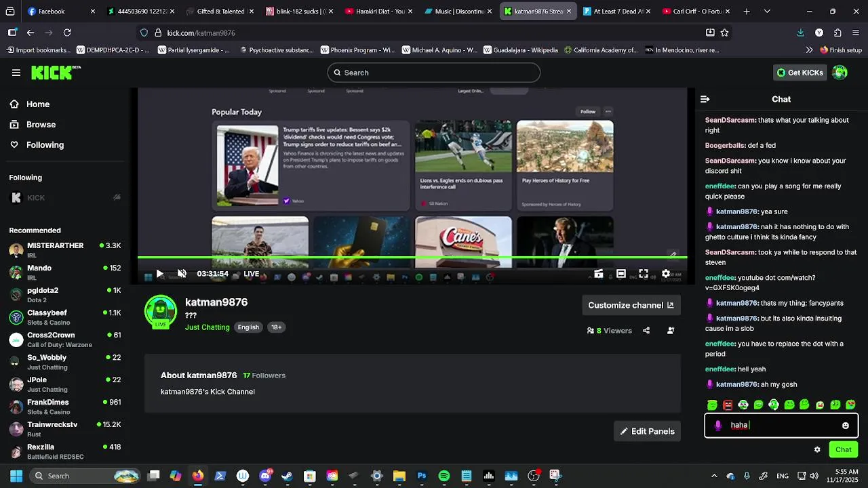868x488 pixels.
Task: Show more bookmarks chevron
Action: coord(809,50)
